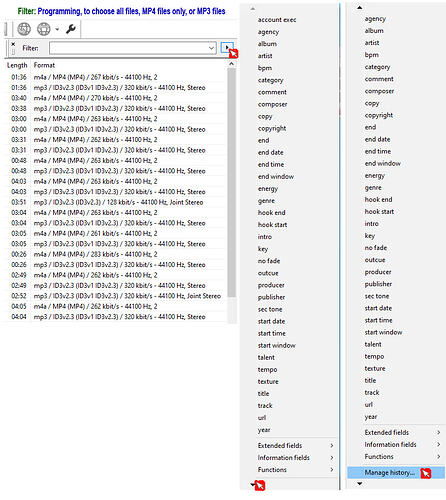Choose 'end window' in the left-hand menu
Screen dimensions: 446x500
[276, 177]
